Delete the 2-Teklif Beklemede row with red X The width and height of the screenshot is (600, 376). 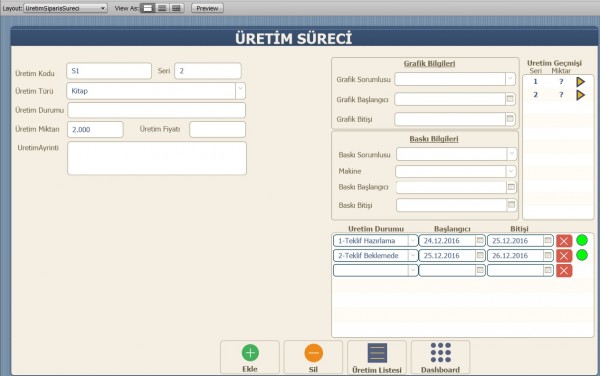point(564,256)
